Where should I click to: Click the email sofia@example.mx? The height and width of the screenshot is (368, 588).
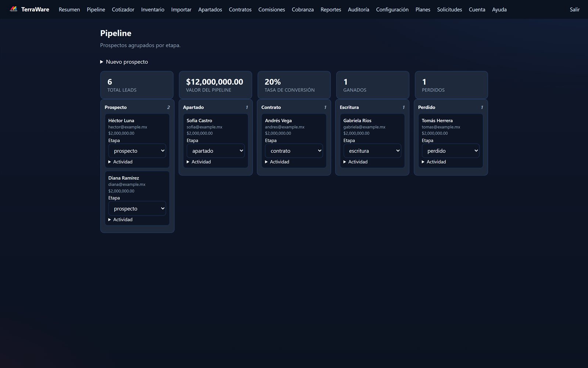pos(204,127)
